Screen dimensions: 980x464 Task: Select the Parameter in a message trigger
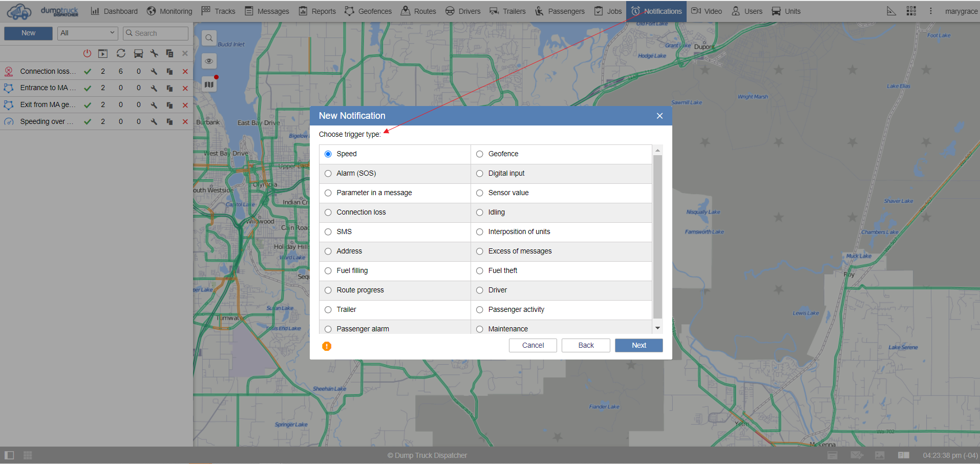[x=328, y=193]
